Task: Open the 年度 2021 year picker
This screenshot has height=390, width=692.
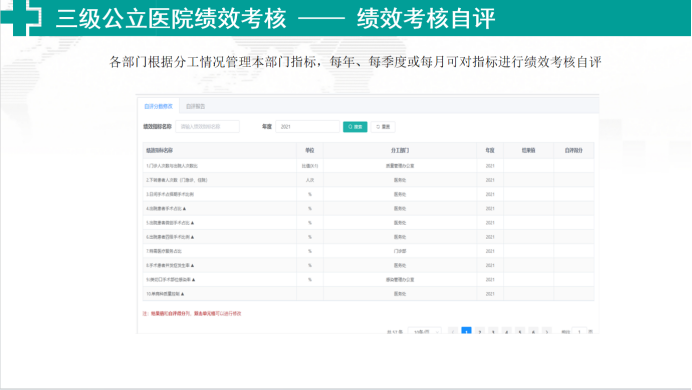Action: [307, 127]
